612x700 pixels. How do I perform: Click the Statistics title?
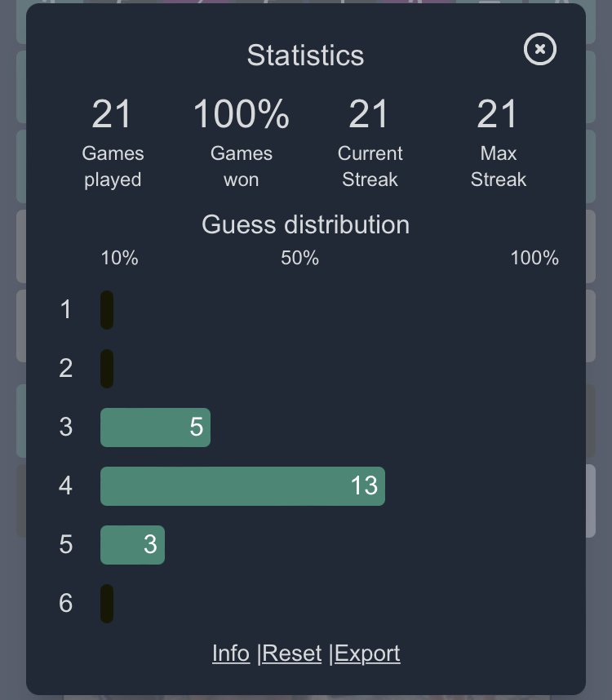[x=306, y=55]
